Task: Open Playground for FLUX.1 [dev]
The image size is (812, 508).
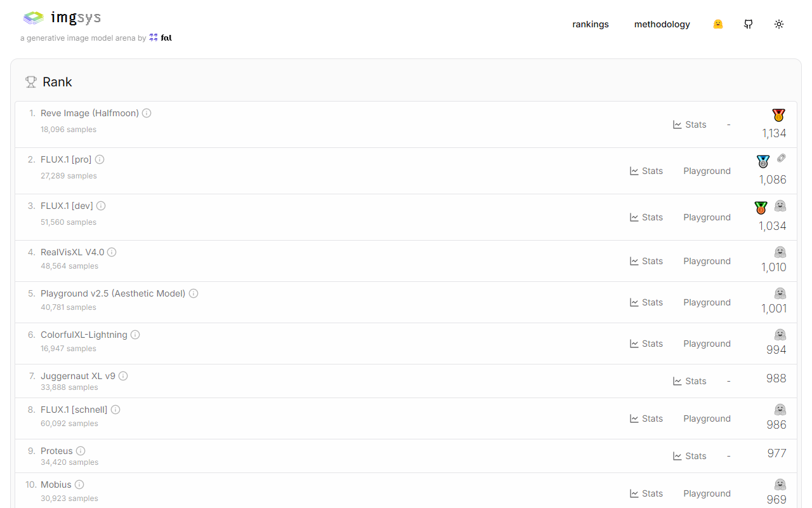Action: (707, 217)
